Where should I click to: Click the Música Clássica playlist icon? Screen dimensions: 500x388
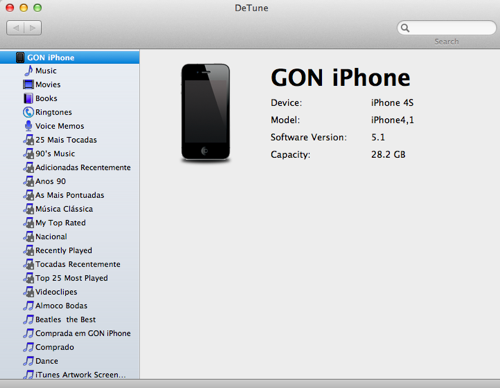point(29,209)
